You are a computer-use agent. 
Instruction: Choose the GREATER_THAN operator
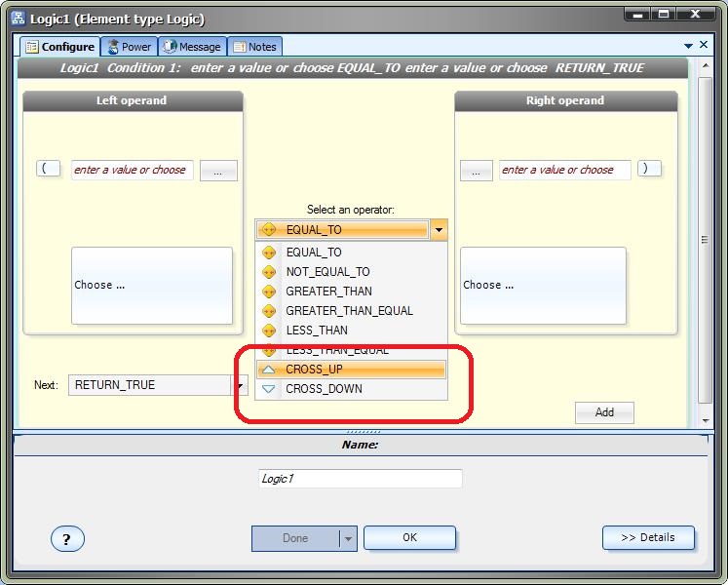click(x=352, y=292)
